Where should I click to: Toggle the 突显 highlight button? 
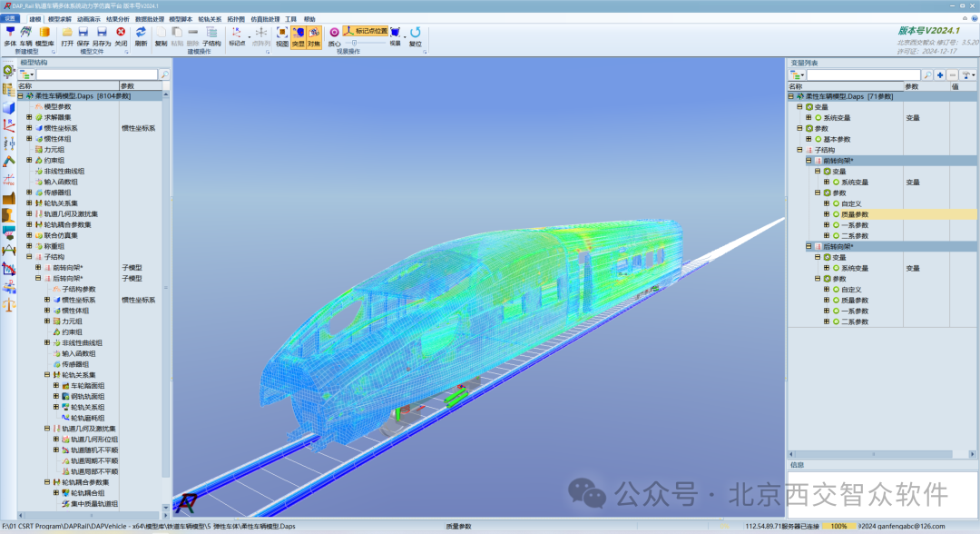299,36
